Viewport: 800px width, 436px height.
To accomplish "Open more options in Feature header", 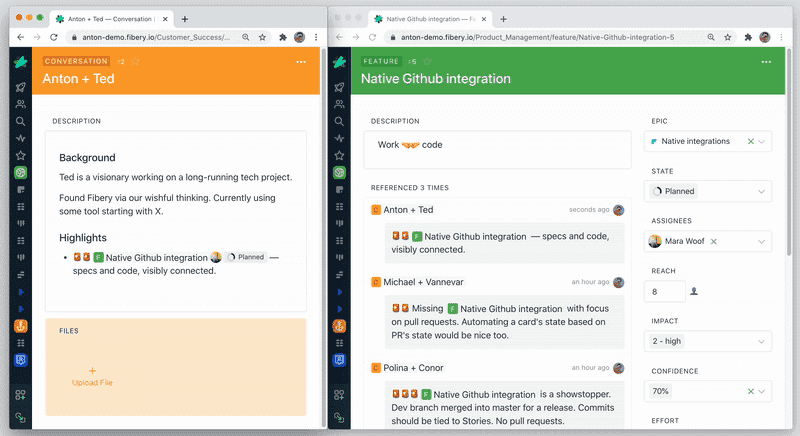I will pyautogui.click(x=766, y=62).
